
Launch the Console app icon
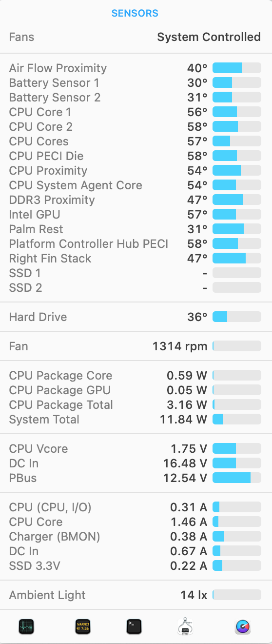pyautogui.click(x=83, y=626)
